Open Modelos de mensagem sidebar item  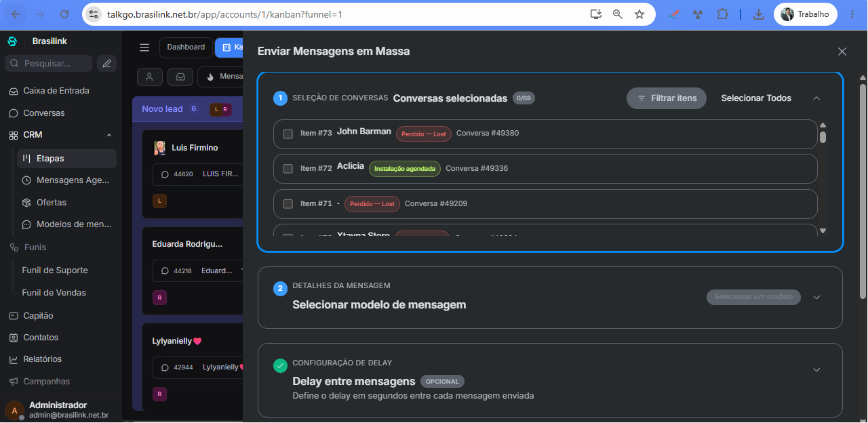pyautogui.click(x=66, y=224)
